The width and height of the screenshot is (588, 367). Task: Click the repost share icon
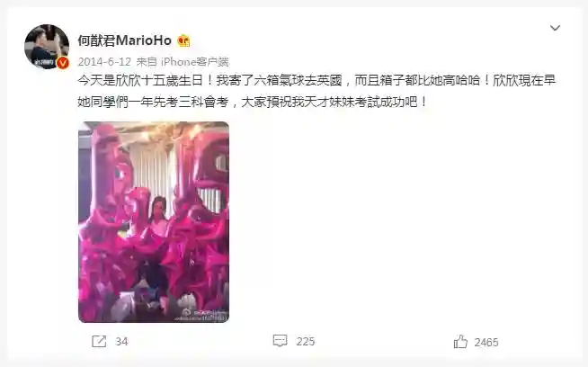click(99, 341)
